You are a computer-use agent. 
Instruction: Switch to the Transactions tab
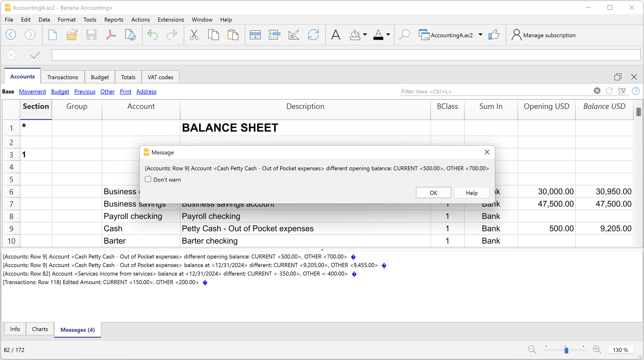(x=63, y=77)
